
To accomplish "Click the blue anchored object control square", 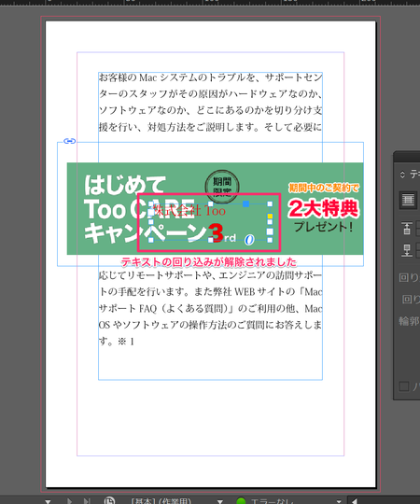I will [245, 203].
